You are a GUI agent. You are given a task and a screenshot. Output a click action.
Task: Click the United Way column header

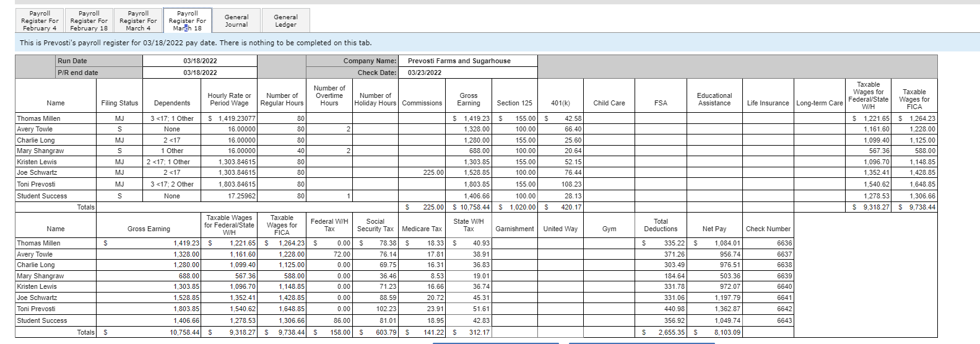point(560,229)
